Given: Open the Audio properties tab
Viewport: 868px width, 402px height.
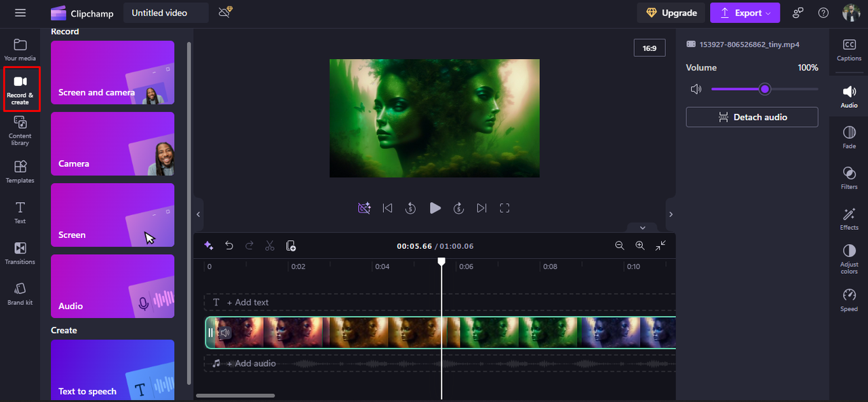Looking at the screenshot, I should coord(849,96).
